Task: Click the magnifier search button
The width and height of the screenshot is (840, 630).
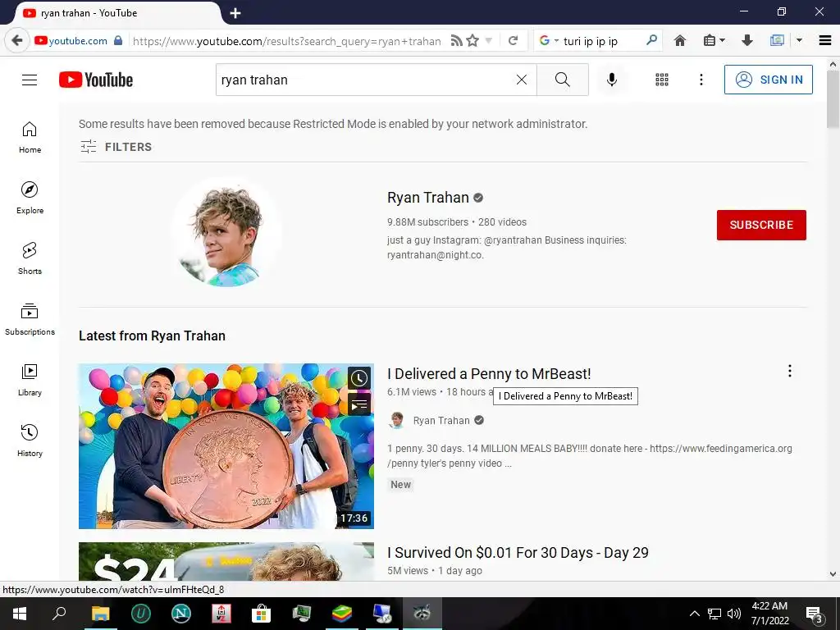Action: 563,80
